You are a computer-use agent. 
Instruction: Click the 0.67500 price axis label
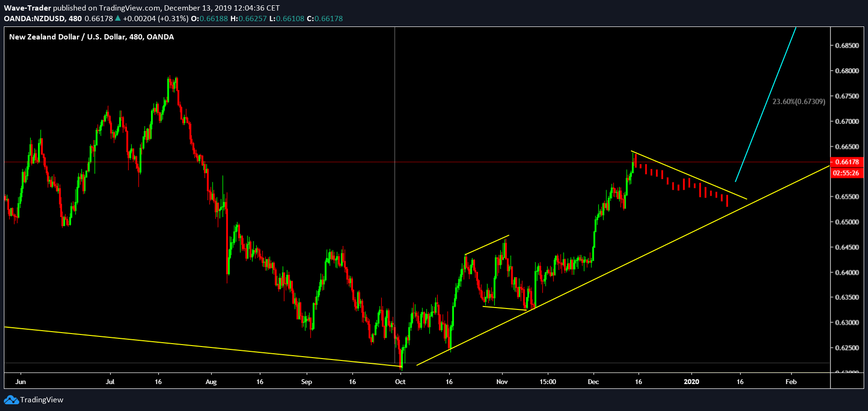click(x=847, y=96)
